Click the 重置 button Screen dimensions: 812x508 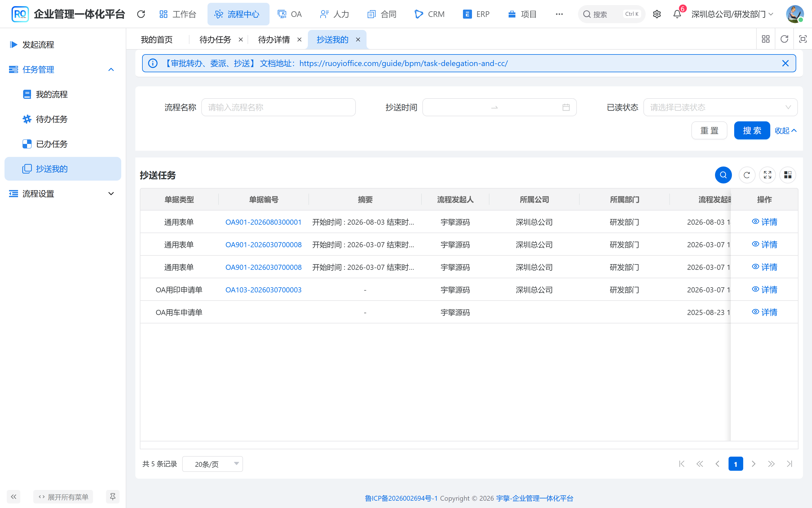(709, 130)
